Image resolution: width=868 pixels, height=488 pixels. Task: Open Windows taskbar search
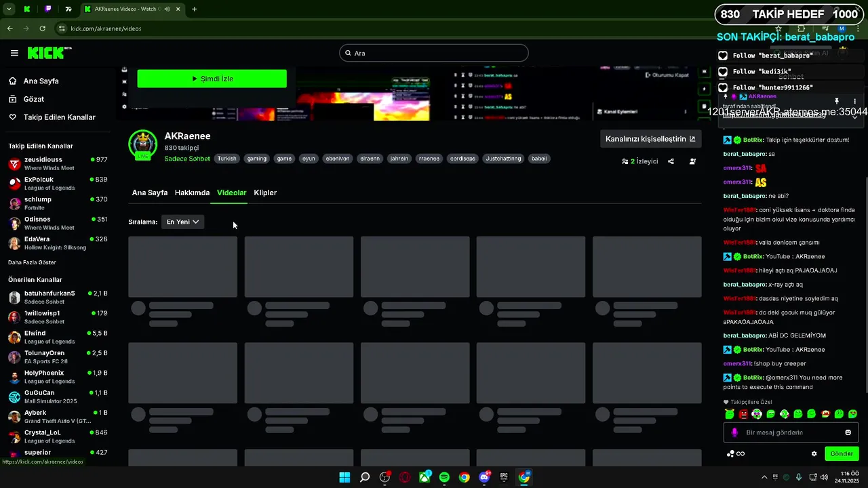click(365, 477)
